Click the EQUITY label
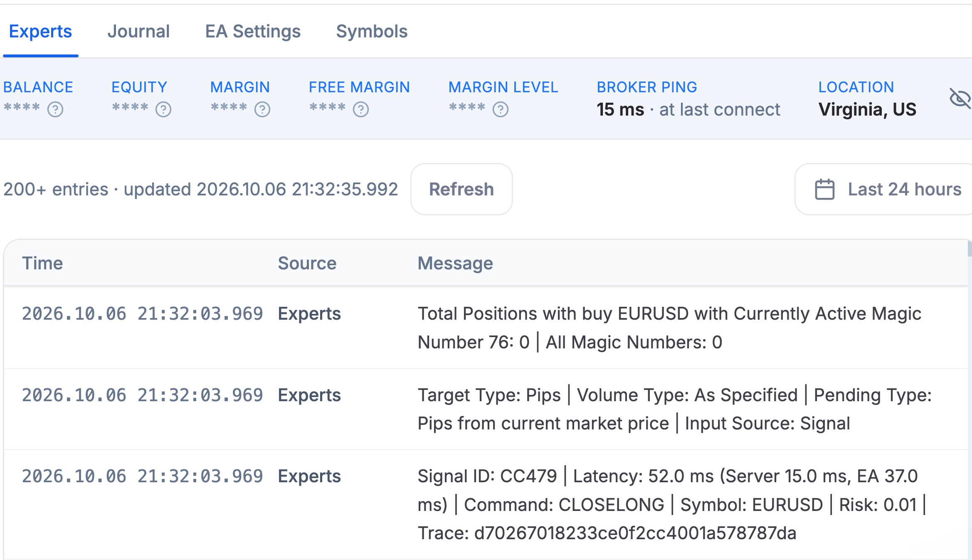The width and height of the screenshot is (972, 560). coord(139,87)
